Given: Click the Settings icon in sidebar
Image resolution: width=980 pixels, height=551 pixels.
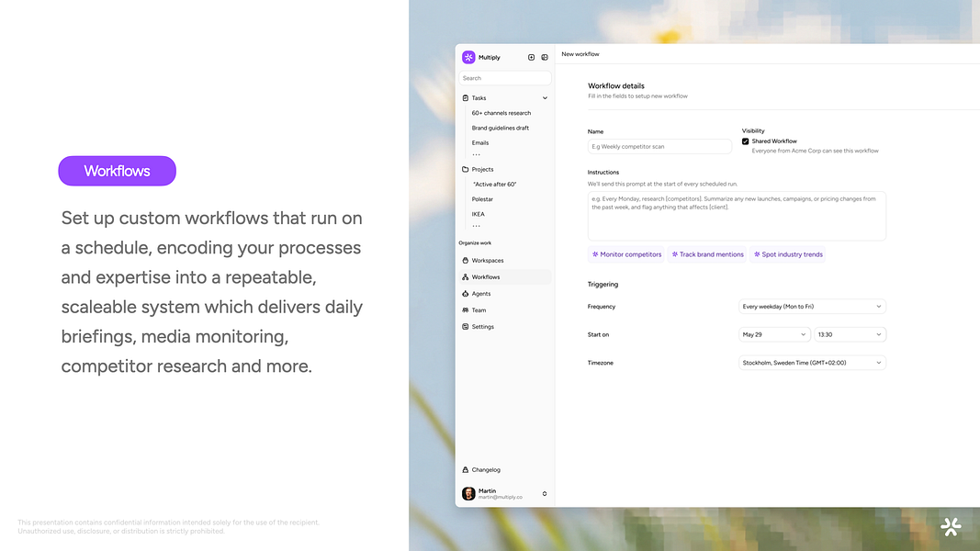Looking at the screenshot, I should (465, 327).
